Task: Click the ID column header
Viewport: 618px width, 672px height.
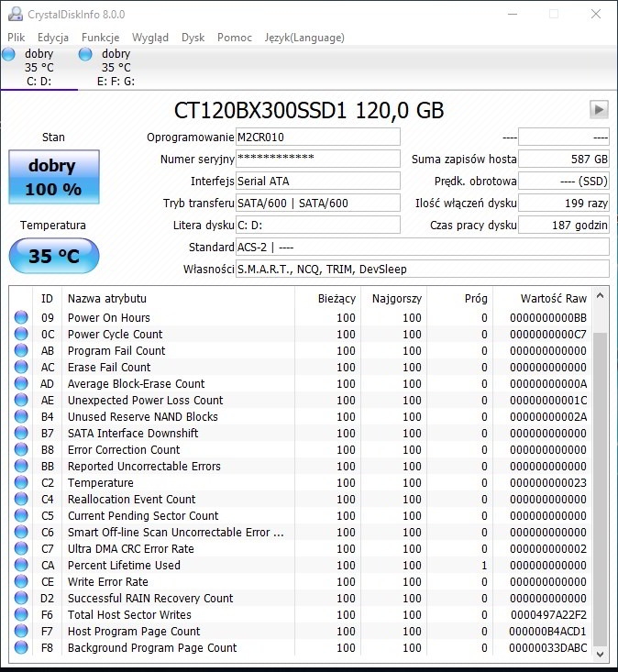Action: [47, 299]
